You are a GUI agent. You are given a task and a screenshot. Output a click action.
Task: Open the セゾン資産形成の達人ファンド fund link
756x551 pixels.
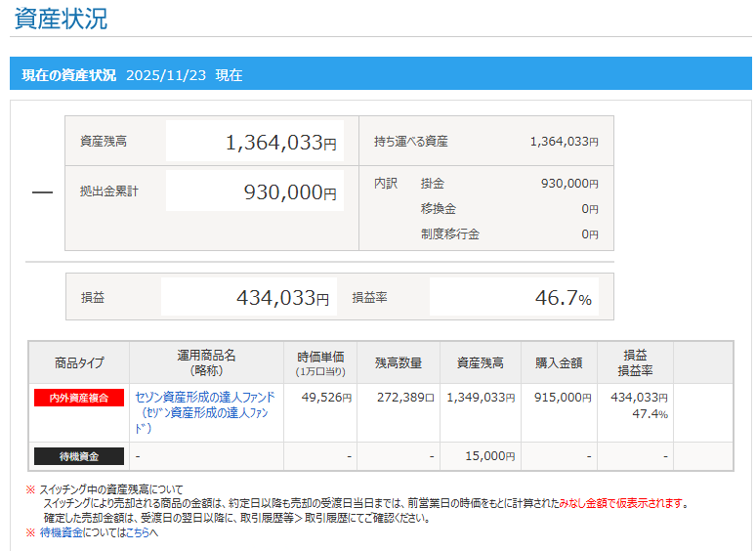(x=204, y=398)
